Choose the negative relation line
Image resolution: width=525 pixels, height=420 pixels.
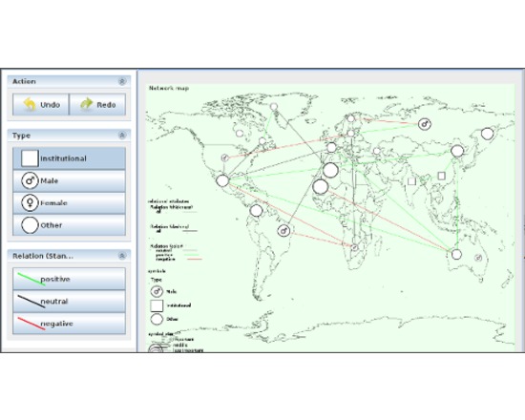(70, 324)
